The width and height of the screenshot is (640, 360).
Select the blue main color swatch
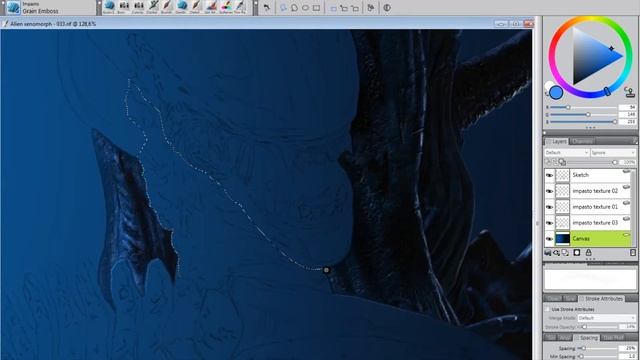point(556,93)
